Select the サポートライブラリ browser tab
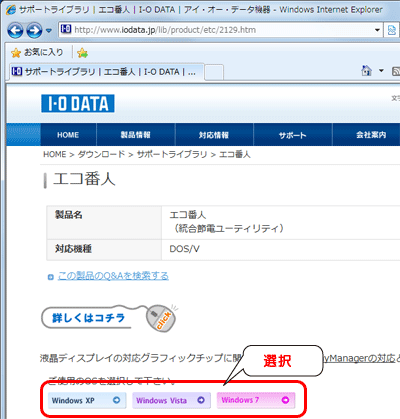The width and height of the screenshot is (400, 419). [x=107, y=72]
